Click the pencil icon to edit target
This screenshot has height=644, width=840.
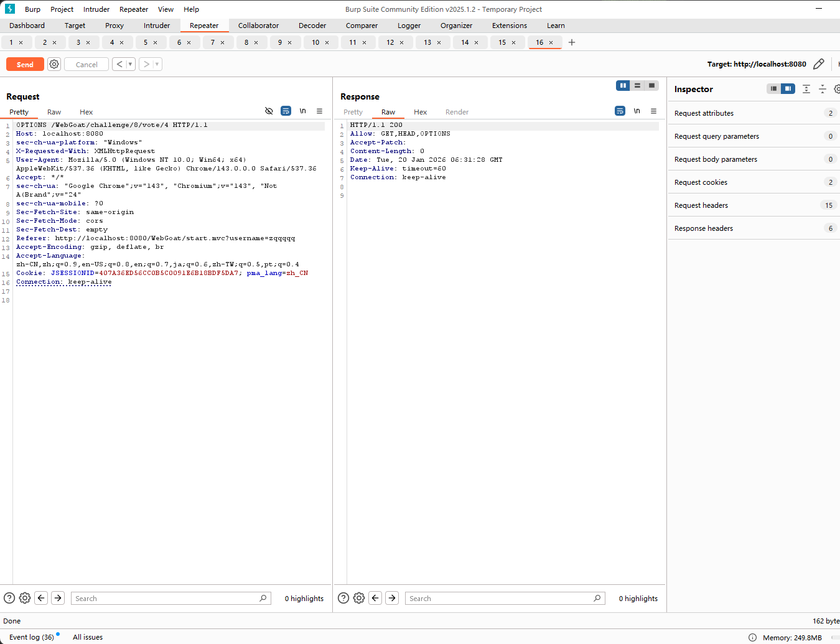point(819,64)
